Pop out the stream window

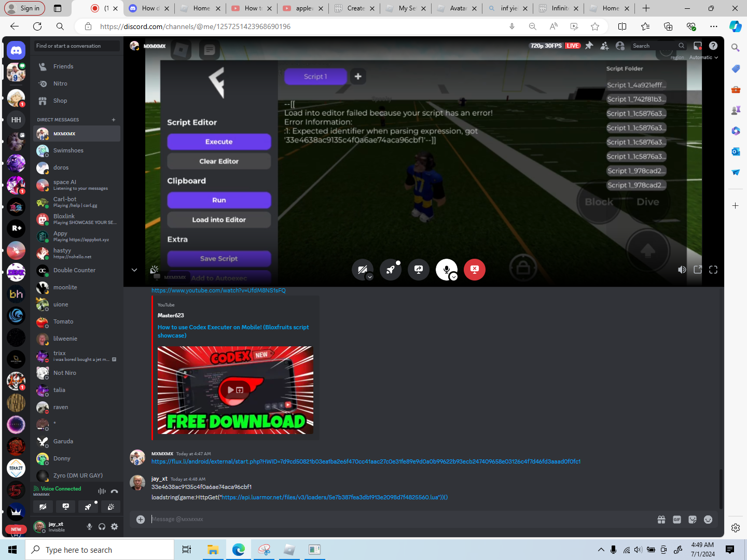(698, 270)
